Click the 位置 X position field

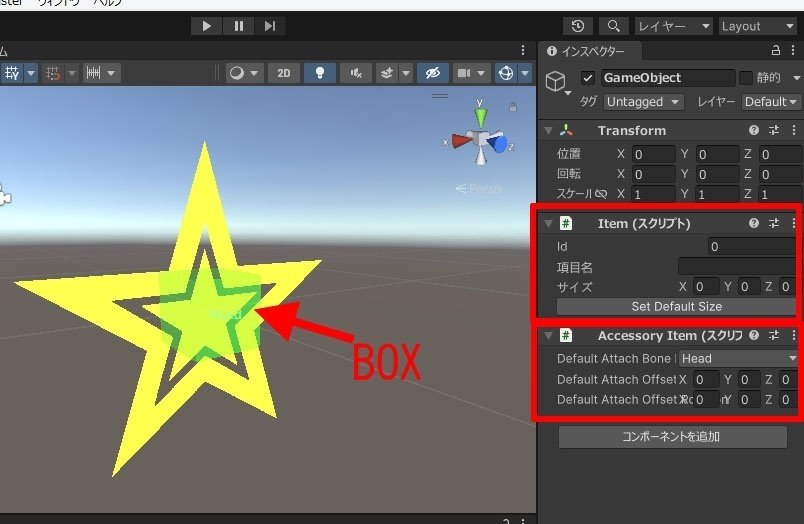pyautogui.click(x=653, y=154)
